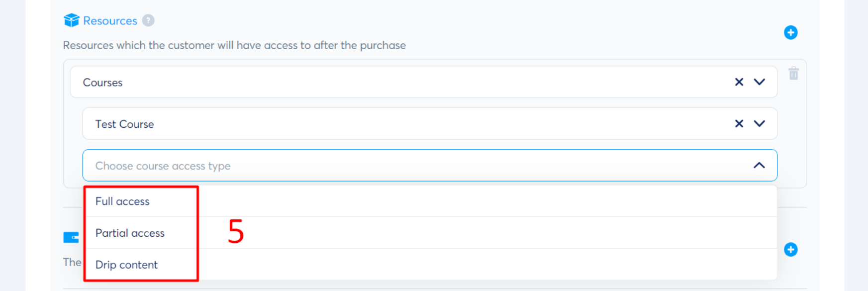Click the resources description text
This screenshot has height=291, width=868.
click(x=234, y=45)
